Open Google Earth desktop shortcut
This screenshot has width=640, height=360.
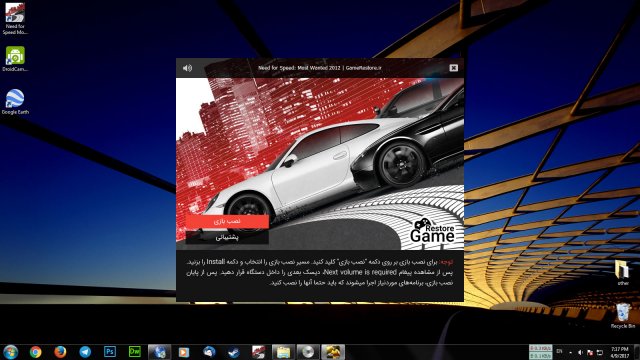(15, 102)
